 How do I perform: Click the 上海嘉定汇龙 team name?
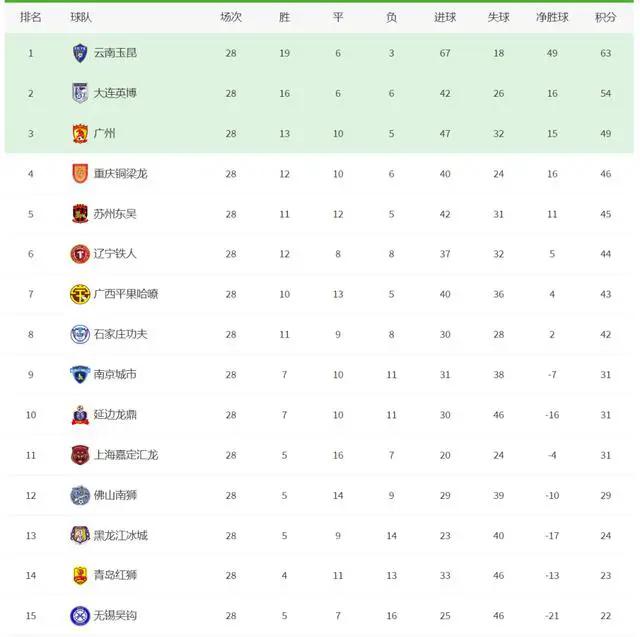point(126,455)
